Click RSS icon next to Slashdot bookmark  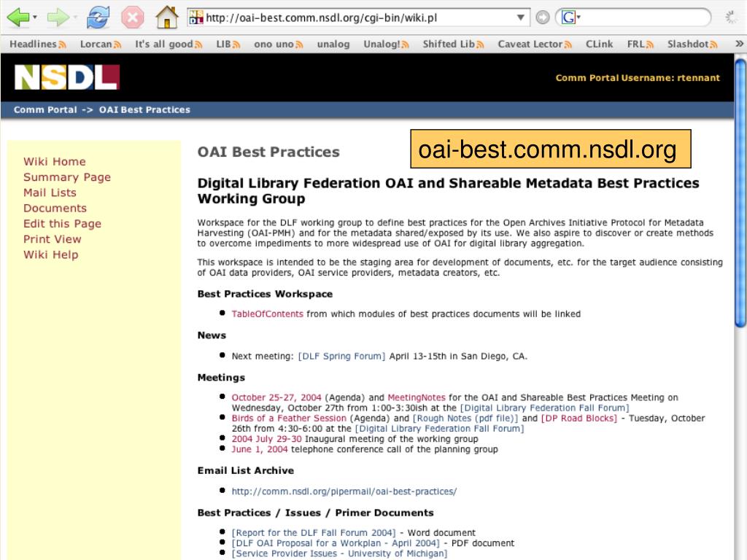tap(713, 44)
